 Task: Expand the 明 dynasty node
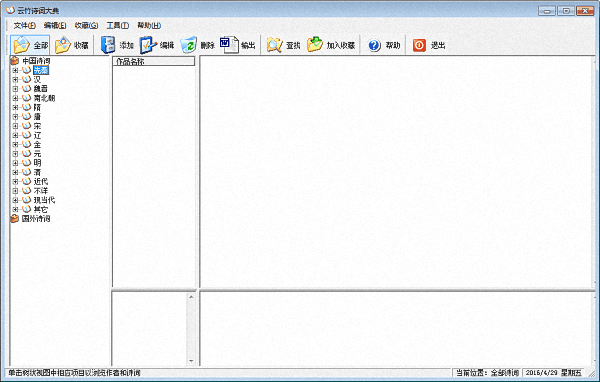[15, 163]
